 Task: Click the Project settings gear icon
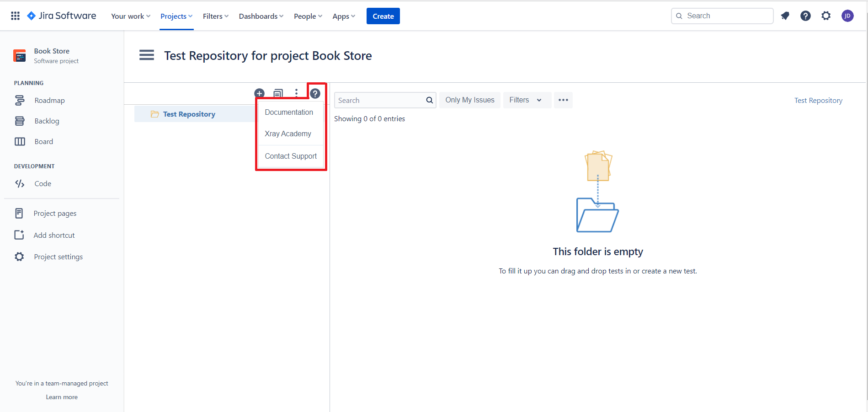coord(19,257)
